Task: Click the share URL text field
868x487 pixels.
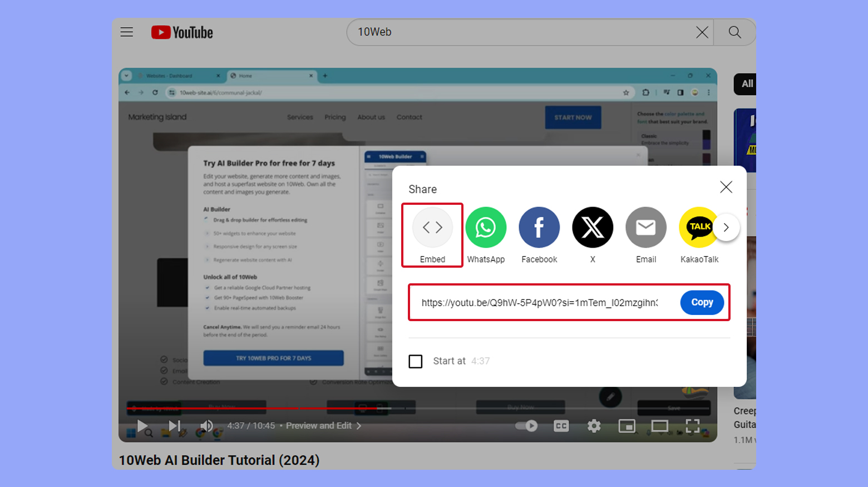Action: coord(539,303)
